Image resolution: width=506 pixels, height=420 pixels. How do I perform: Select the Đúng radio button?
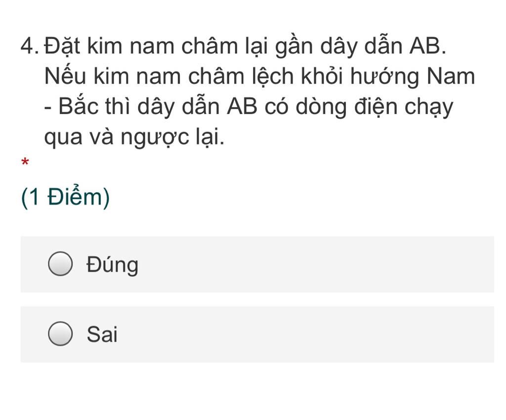(60, 264)
